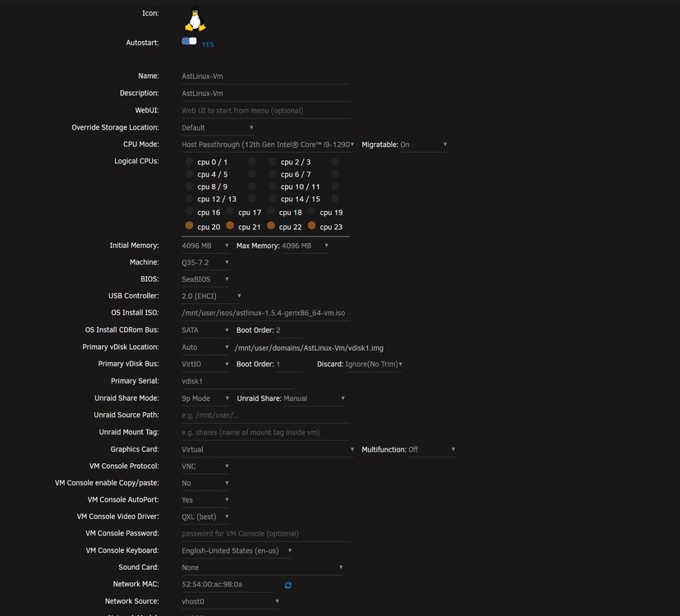Check the cpu 18 checkbox

(x=271, y=211)
